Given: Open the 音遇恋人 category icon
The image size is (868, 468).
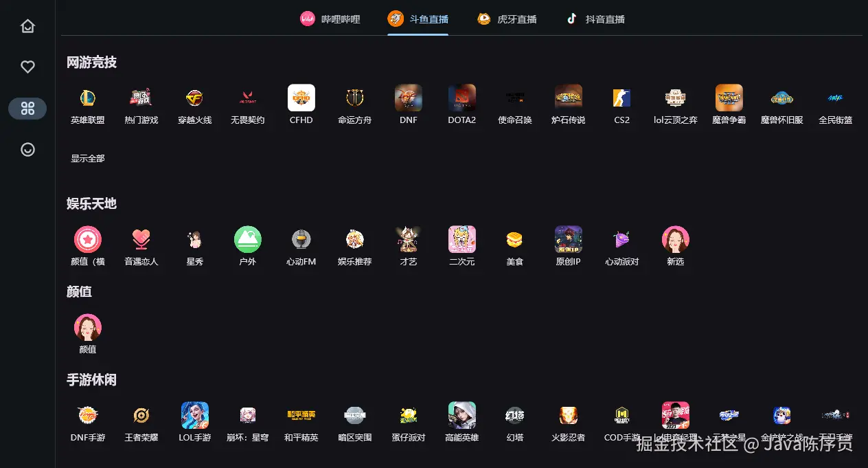Looking at the screenshot, I should point(141,239).
